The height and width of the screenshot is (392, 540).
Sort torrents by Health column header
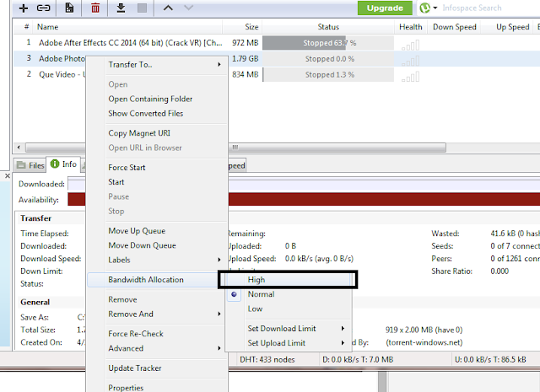pos(411,27)
